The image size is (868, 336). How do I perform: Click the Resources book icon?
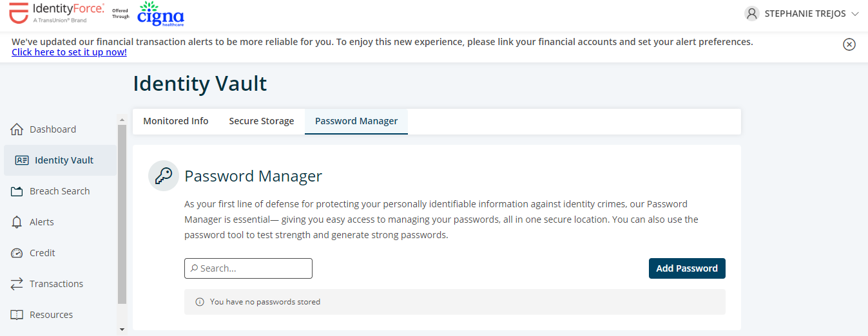17,315
